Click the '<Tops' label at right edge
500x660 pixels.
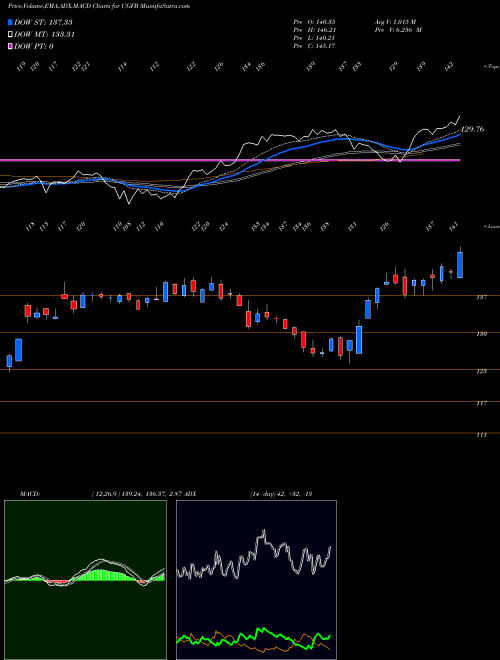(x=492, y=67)
